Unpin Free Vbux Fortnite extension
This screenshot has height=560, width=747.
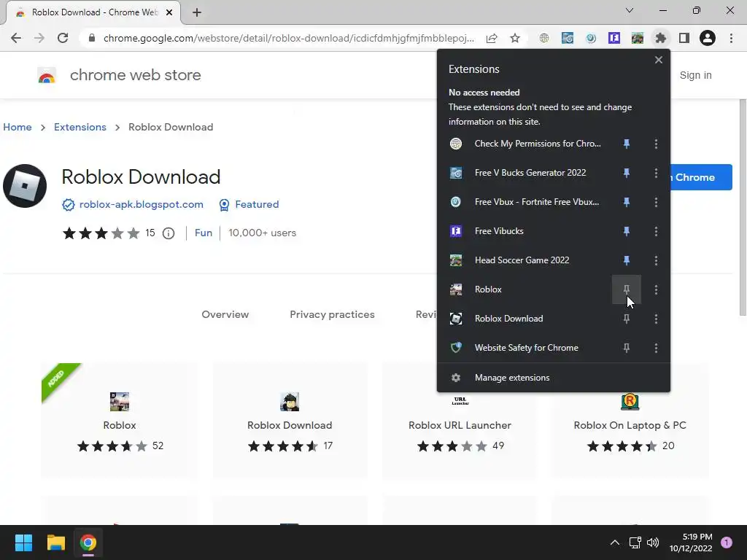click(627, 202)
